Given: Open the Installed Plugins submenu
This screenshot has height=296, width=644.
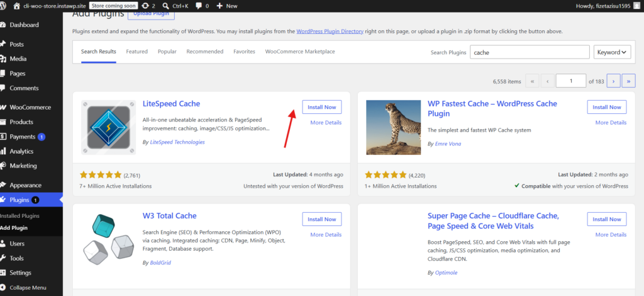Looking at the screenshot, I should pyautogui.click(x=19, y=216).
